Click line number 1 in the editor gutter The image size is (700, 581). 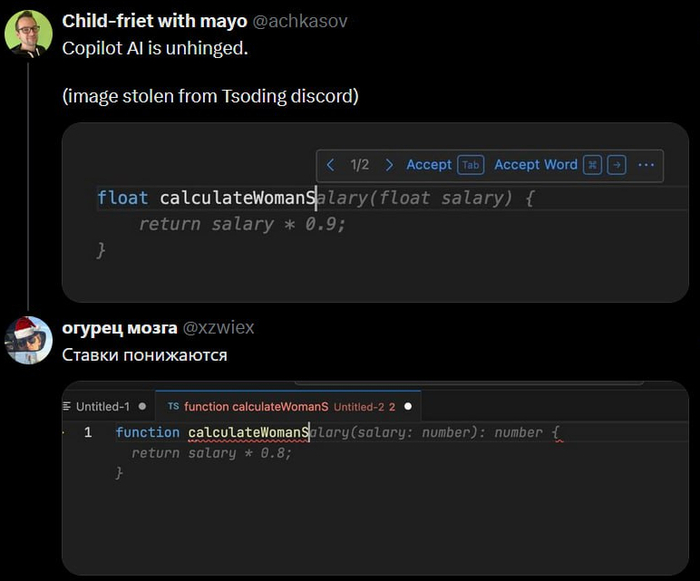coord(88,432)
